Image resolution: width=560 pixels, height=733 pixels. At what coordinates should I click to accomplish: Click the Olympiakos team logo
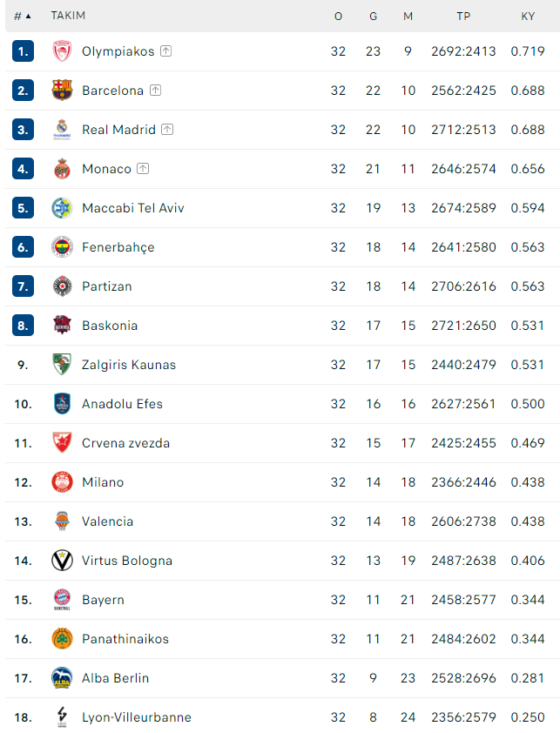[62, 51]
